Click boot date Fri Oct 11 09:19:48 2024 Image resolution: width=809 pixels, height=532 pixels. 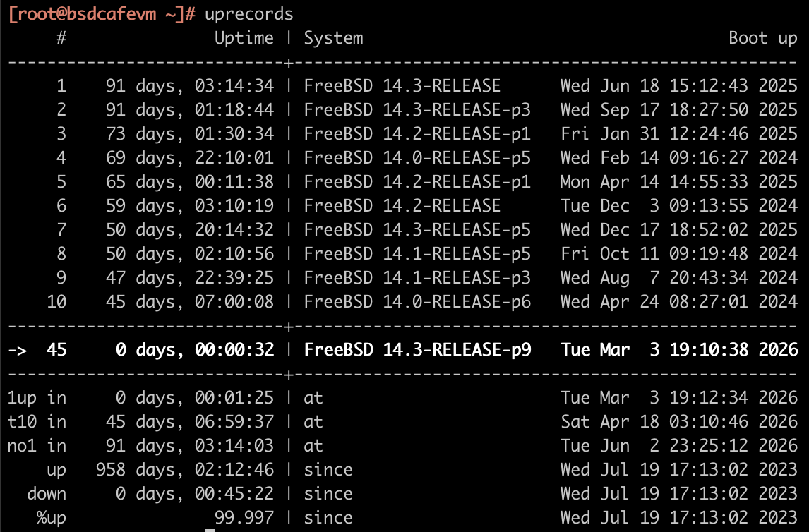[x=678, y=254]
